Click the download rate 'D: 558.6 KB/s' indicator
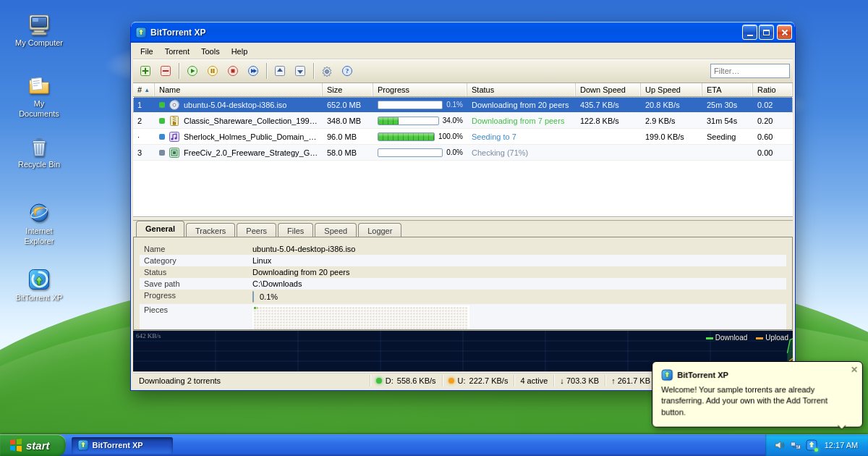 click(406, 381)
